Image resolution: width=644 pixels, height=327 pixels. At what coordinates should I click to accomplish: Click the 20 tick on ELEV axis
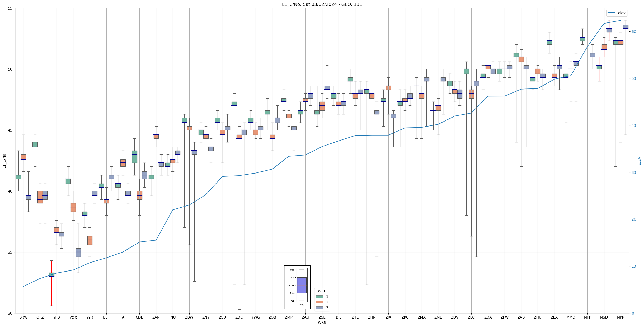[633, 219]
